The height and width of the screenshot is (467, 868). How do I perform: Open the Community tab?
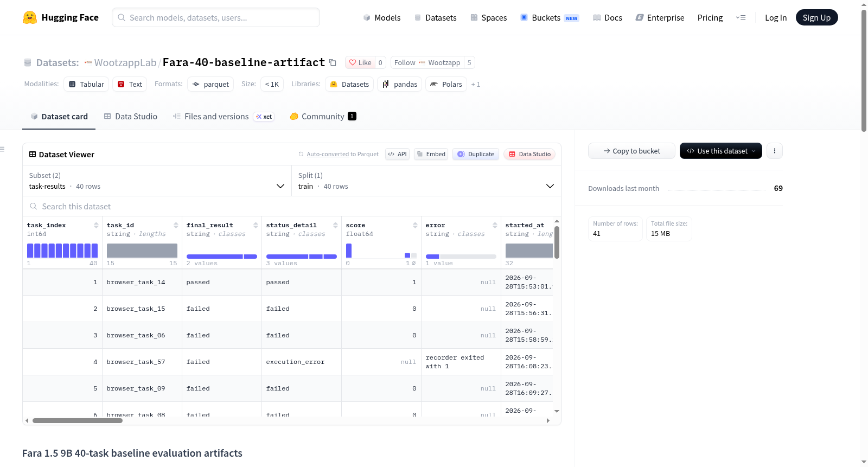click(323, 116)
